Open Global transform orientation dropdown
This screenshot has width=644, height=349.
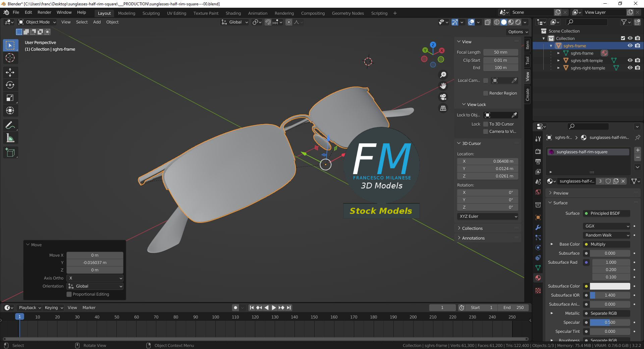tap(234, 22)
